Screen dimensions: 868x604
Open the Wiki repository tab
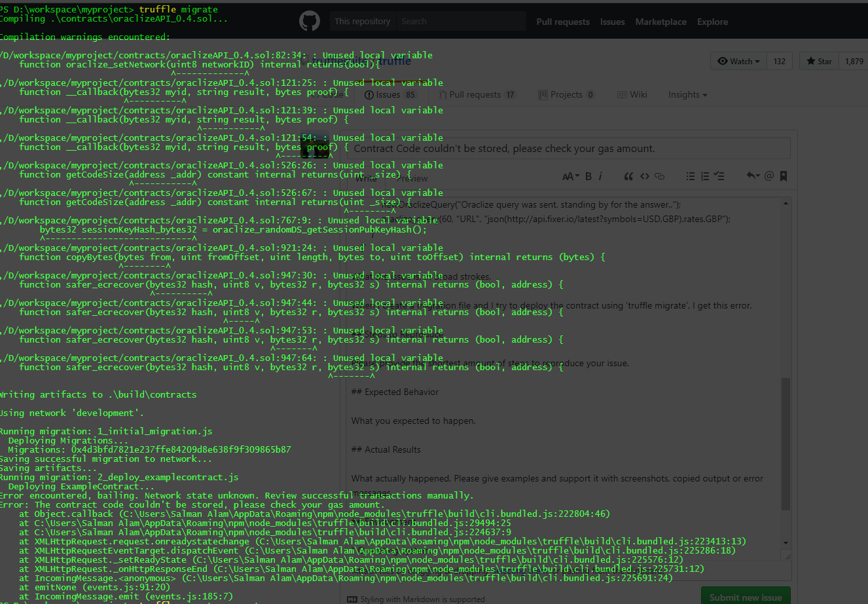tap(632, 94)
